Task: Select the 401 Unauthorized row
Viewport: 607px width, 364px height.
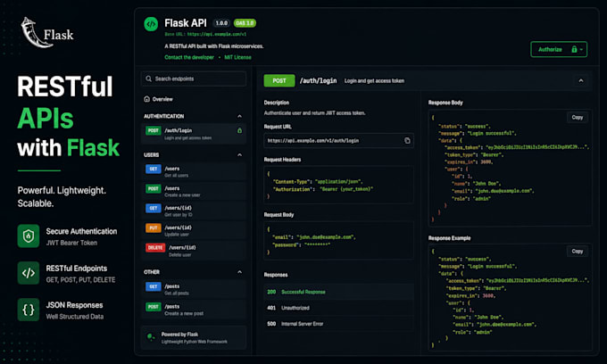Action: point(338,308)
